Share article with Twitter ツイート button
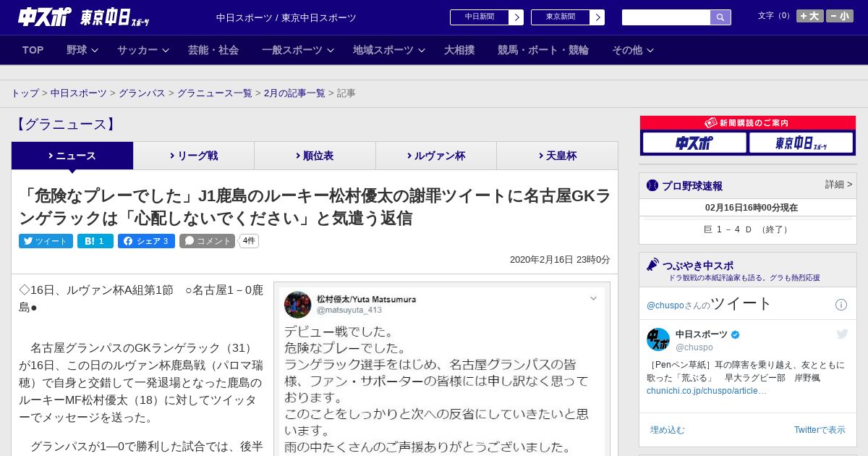The image size is (868, 456). [x=46, y=241]
